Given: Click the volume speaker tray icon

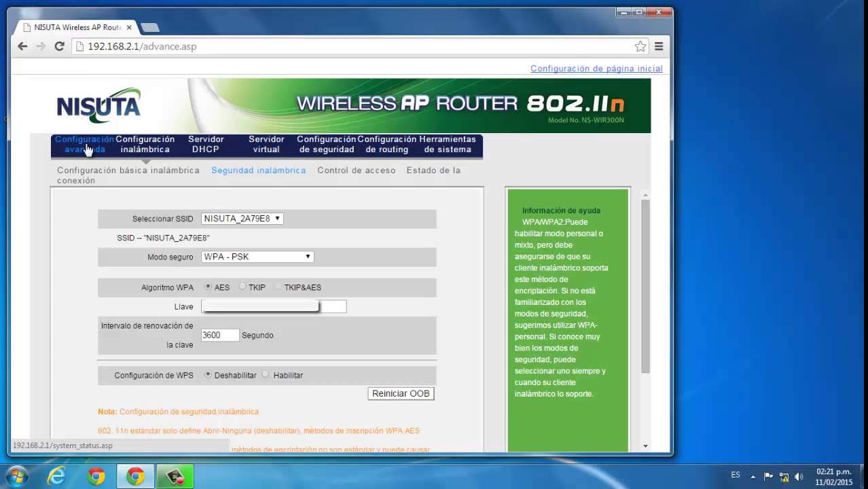Looking at the screenshot, I should [x=799, y=476].
